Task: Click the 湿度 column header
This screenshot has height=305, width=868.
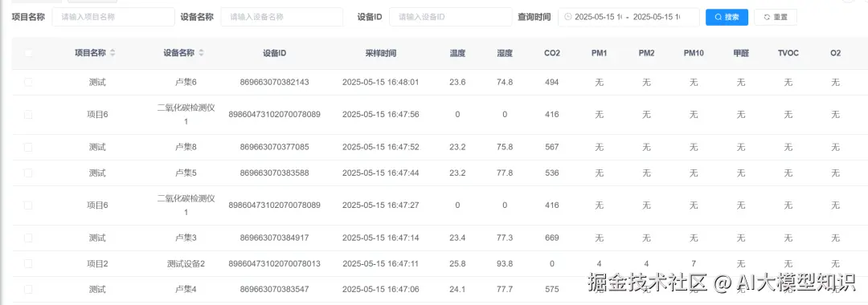Action: click(x=505, y=54)
